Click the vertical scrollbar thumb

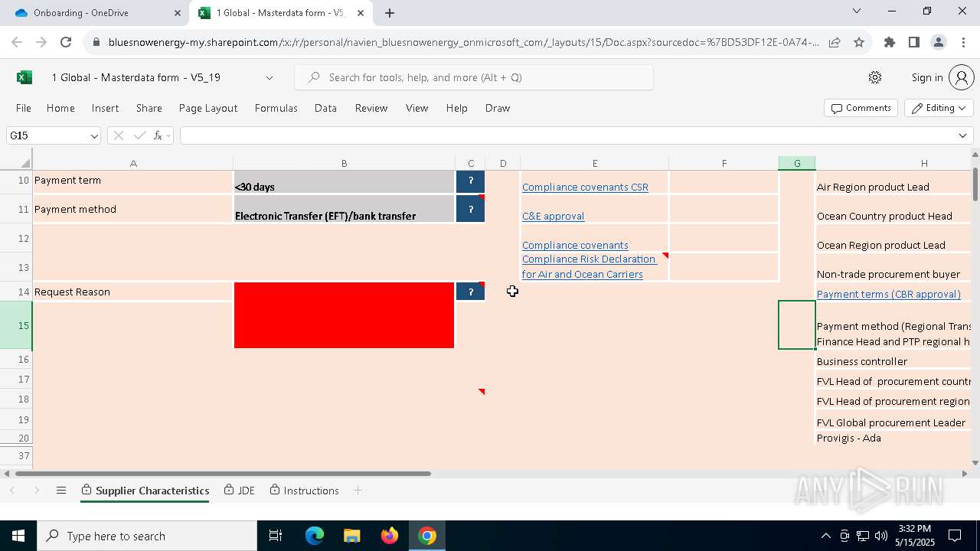[x=975, y=184]
